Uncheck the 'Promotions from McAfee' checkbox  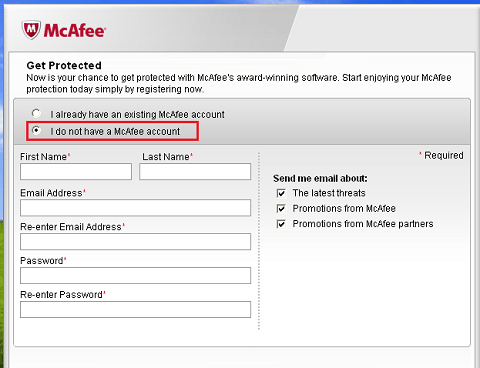coord(281,209)
